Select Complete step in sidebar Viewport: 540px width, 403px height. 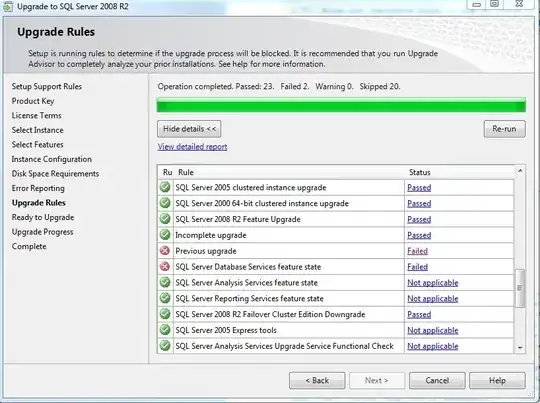coord(29,246)
